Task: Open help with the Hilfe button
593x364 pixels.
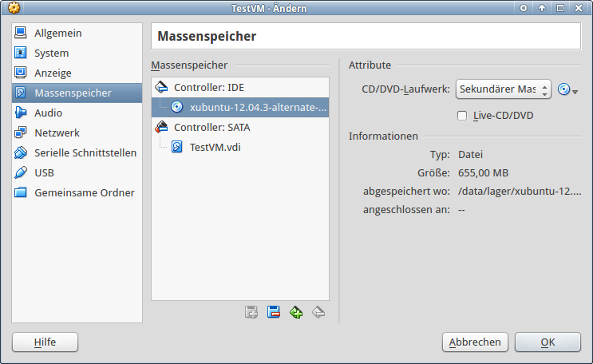Action: tap(45, 342)
